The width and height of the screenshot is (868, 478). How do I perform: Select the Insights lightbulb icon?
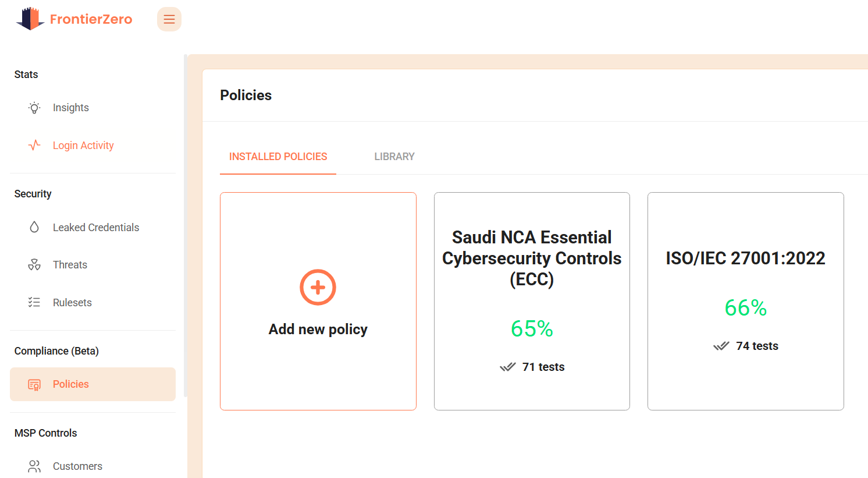tap(34, 107)
